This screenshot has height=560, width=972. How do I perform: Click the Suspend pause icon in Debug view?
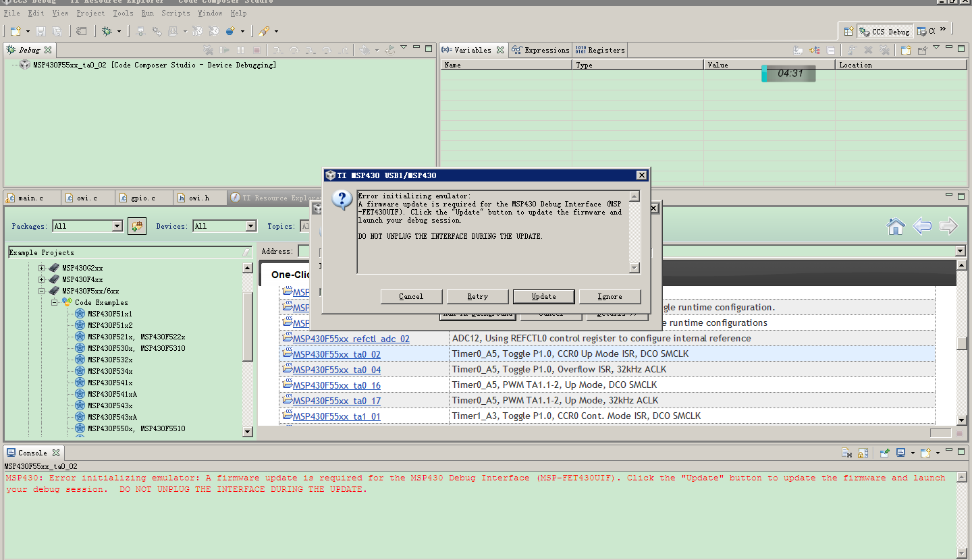[x=240, y=50]
